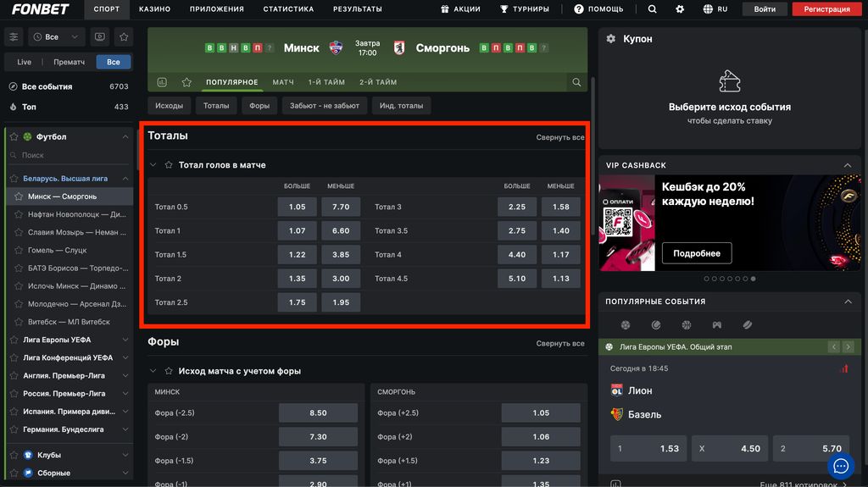Open the coupon settings gear
Viewport: 868px width, 487px height.
tap(611, 39)
